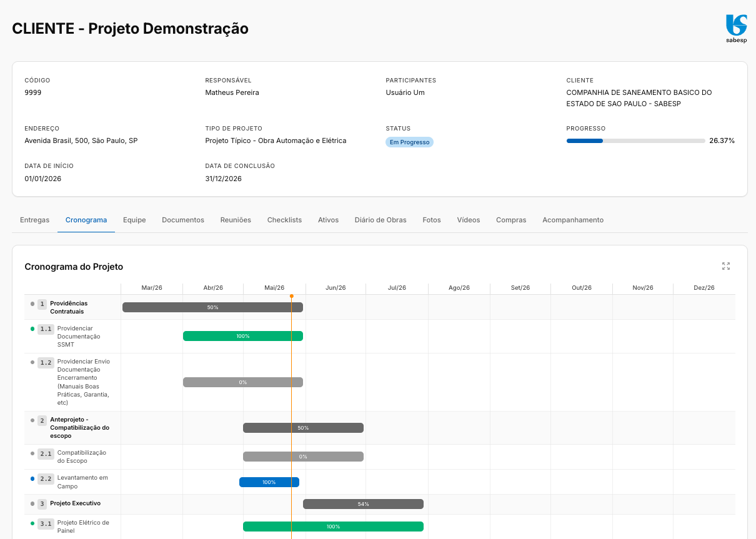Click the green 100% bar for task 1.1
The height and width of the screenshot is (539, 756).
pos(243,336)
